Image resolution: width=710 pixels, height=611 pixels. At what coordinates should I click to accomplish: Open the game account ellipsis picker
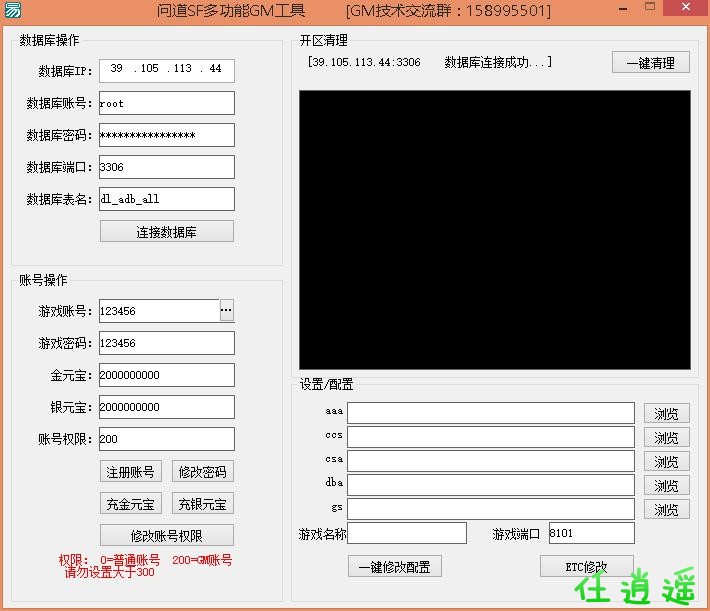(226, 311)
